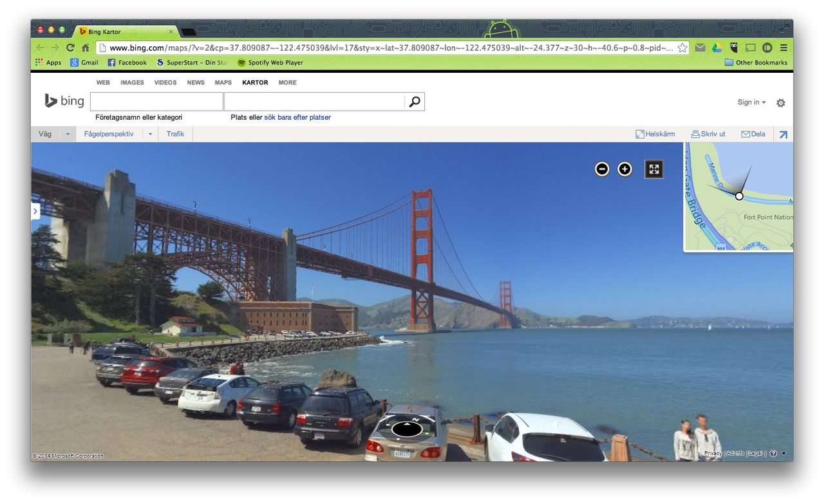824x504 pixels.
Task: Open the help question mark icon
Action: tap(773, 453)
